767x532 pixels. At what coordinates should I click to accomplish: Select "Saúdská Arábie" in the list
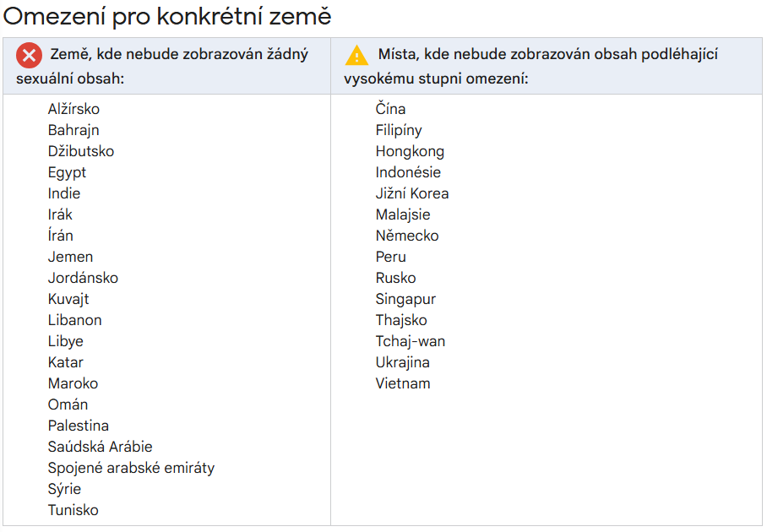coord(100,447)
